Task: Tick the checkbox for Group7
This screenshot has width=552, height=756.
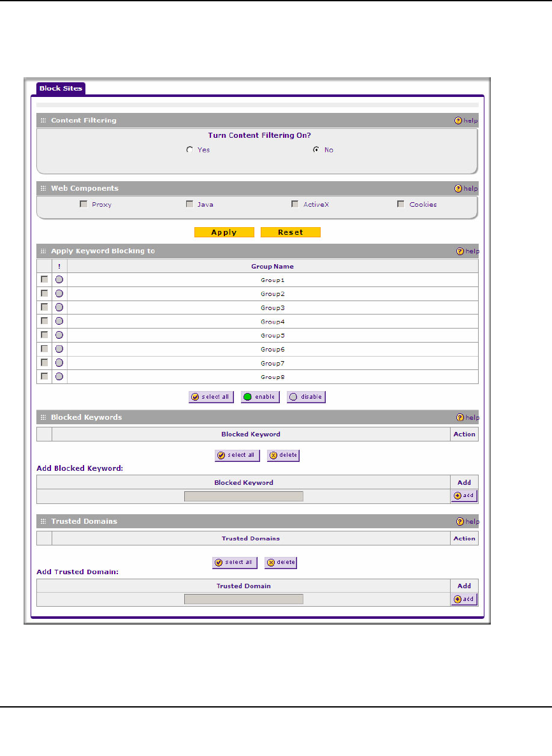Action: [45, 362]
